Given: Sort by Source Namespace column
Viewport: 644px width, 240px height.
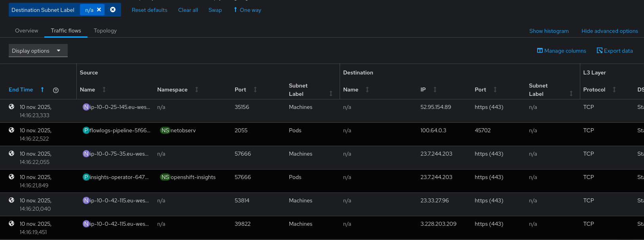Looking at the screenshot, I should click(x=196, y=90).
